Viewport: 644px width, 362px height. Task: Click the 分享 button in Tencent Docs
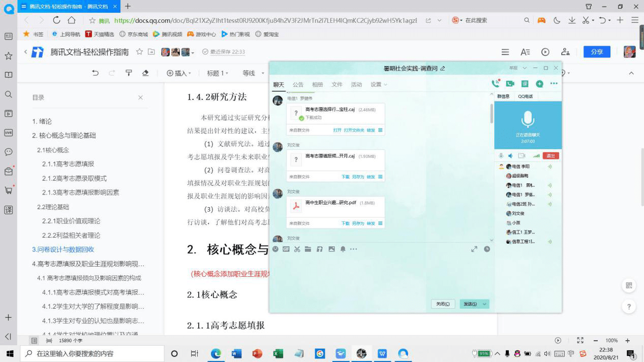[596, 51]
